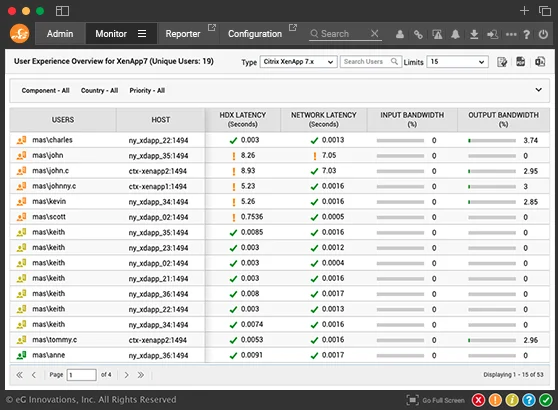This screenshot has height=410, width=558.
Task: Open the notifications bell icon
Action: point(455,35)
